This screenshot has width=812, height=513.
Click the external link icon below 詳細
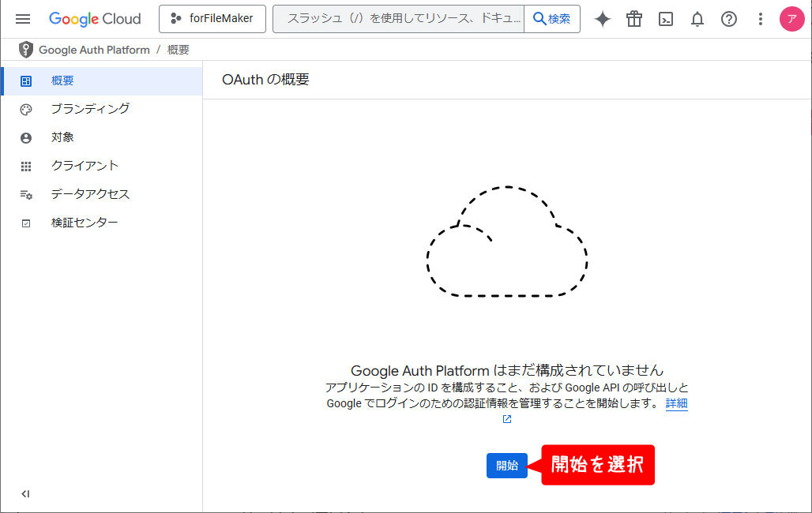507,419
